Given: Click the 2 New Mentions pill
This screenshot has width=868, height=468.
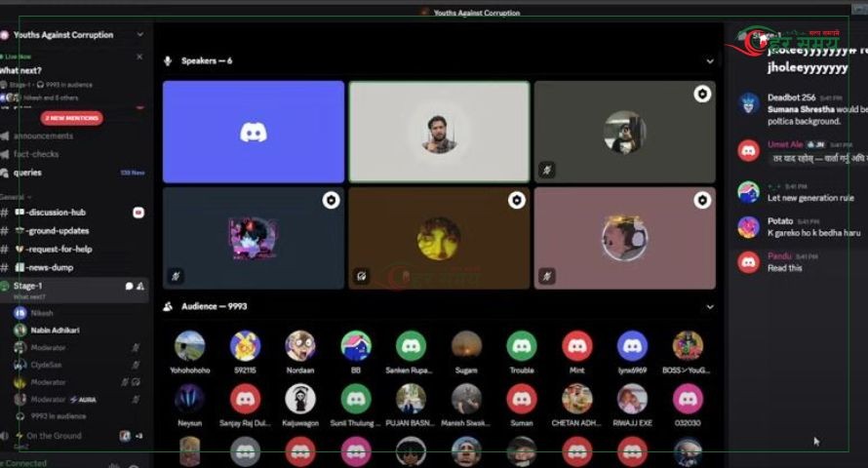Looking at the screenshot, I should pyautogui.click(x=73, y=118).
